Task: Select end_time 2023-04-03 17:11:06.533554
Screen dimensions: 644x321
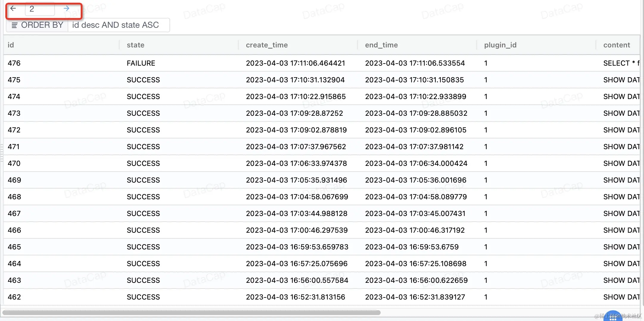Action: [415, 63]
